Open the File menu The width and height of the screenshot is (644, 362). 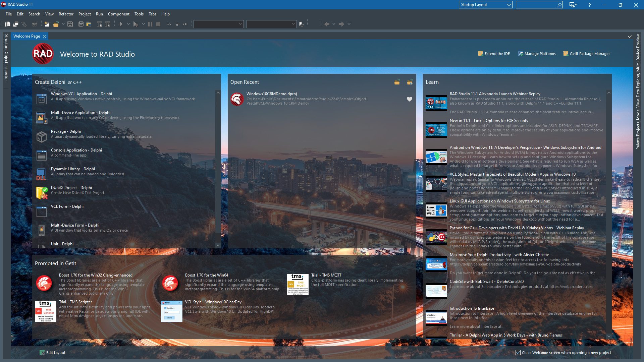(x=9, y=14)
